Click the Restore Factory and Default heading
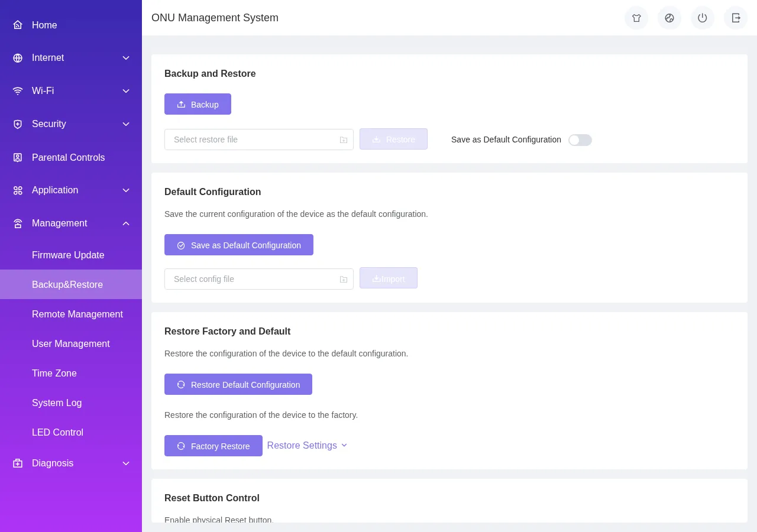 (227, 332)
